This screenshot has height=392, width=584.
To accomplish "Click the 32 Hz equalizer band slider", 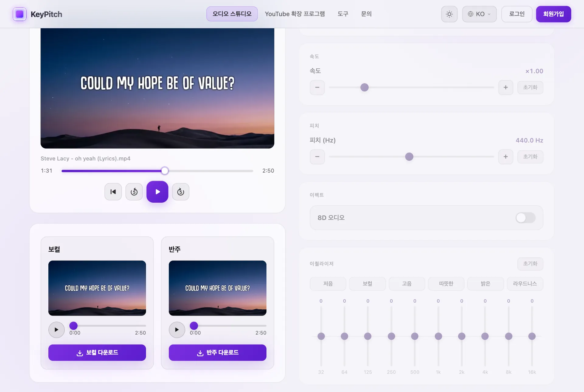I will coord(321,336).
